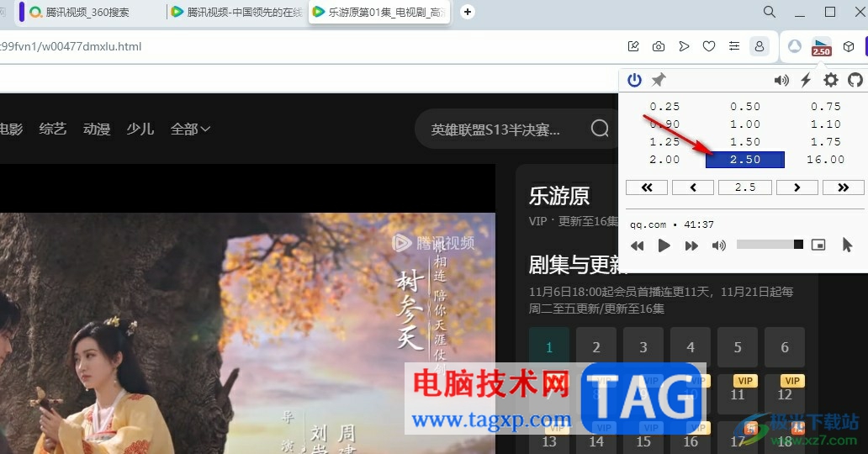The height and width of the screenshot is (454, 868).
Task: Open the 综艺 category
Action: click(53, 129)
